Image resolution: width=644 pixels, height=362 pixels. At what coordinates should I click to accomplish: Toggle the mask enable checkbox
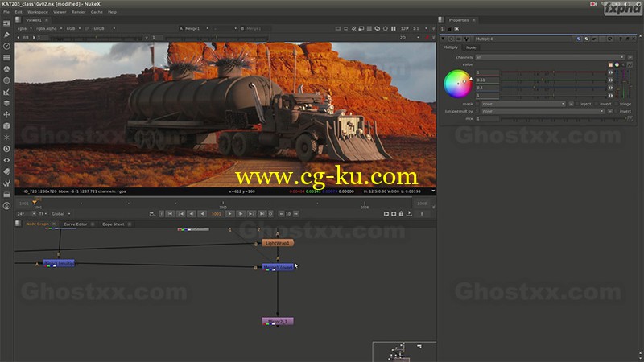(477, 105)
